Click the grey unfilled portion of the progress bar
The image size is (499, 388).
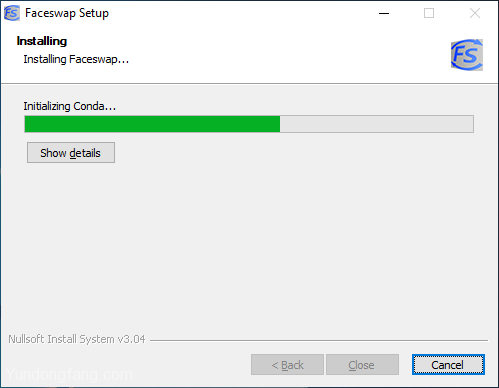pos(377,124)
